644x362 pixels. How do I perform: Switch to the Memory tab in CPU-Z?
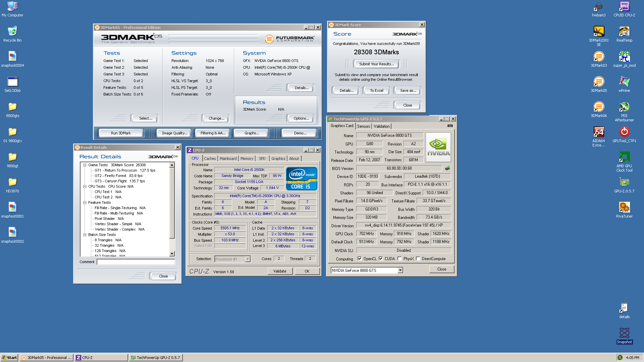click(x=247, y=159)
